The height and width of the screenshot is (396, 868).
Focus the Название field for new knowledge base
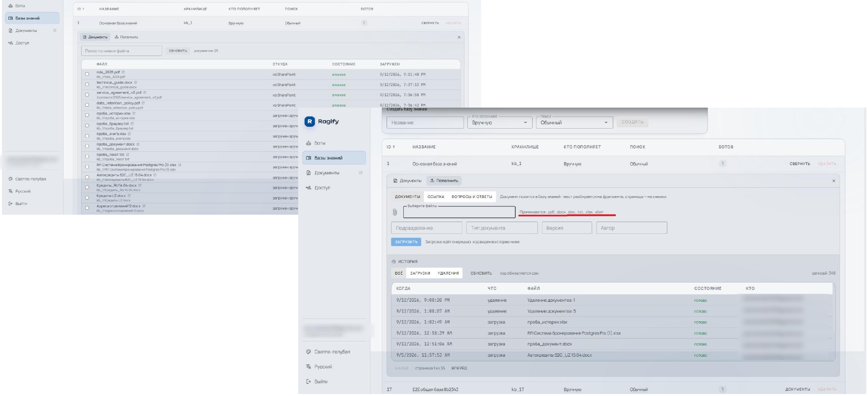point(425,122)
